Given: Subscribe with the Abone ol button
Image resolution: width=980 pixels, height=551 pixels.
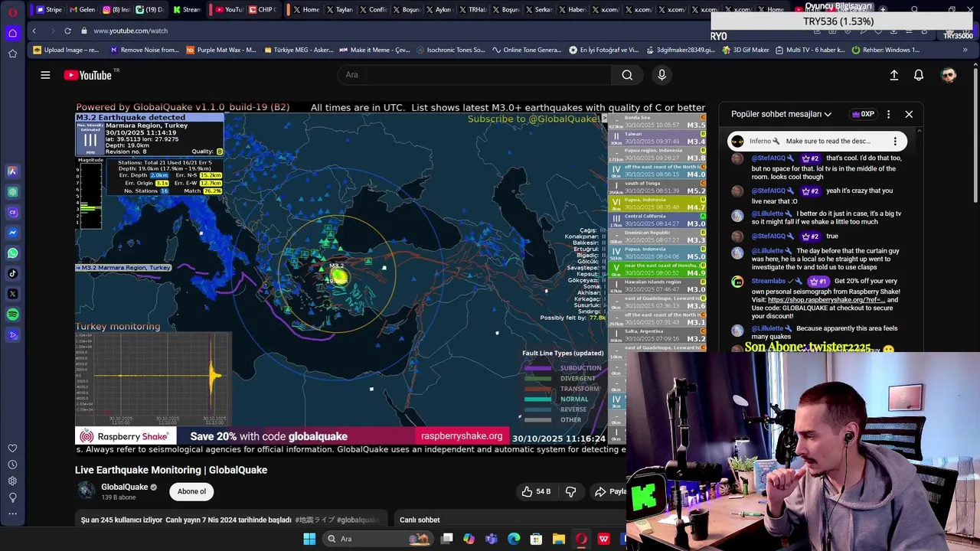Looking at the screenshot, I should pyautogui.click(x=191, y=491).
